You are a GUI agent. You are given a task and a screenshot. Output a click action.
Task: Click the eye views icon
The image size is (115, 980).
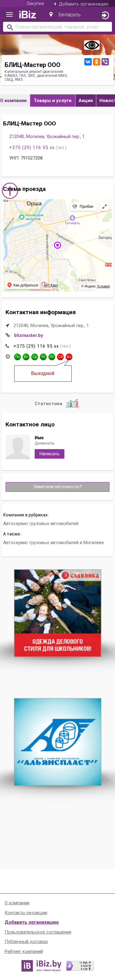[92, 45]
